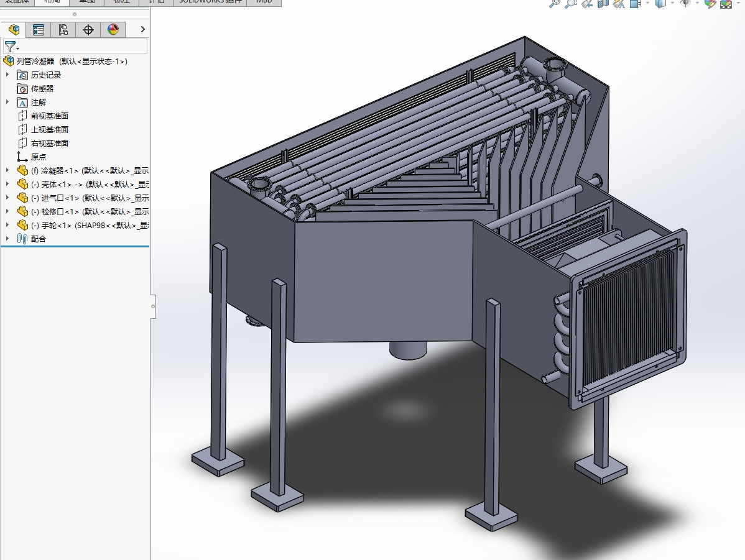Select the 历史记录 folder icon
This screenshot has width=745, height=560.
22,75
